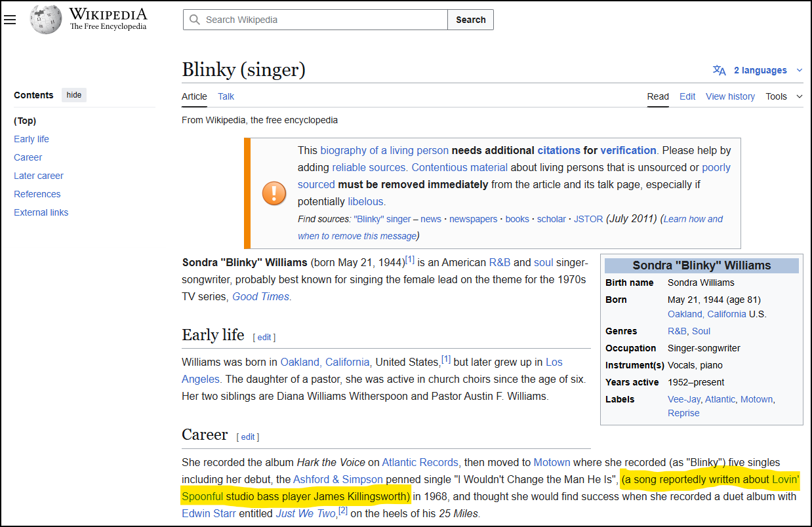Go to References in contents

point(37,194)
